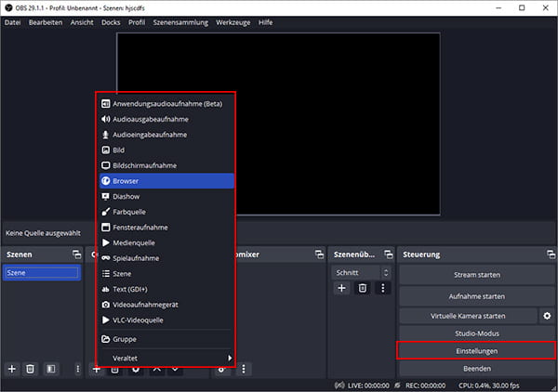Choose the Bild image source

point(166,150)
